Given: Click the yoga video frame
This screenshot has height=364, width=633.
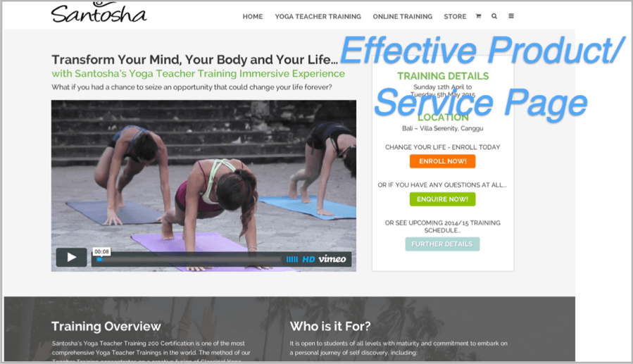Looking at the screenshot, I should coord(203,177).
